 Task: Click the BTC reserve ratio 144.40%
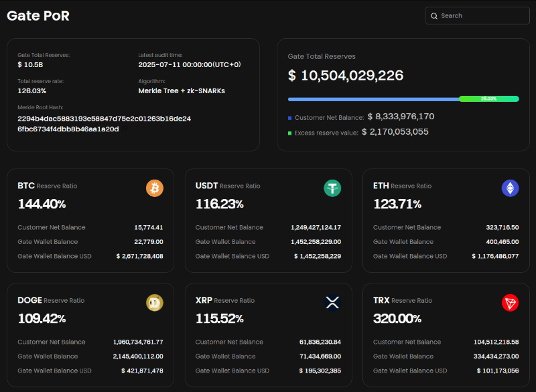(42, 204)
